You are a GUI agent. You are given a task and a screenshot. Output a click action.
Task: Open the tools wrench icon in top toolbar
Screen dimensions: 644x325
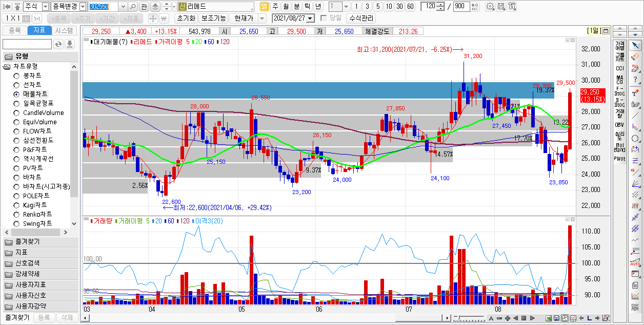click(512, 7)
